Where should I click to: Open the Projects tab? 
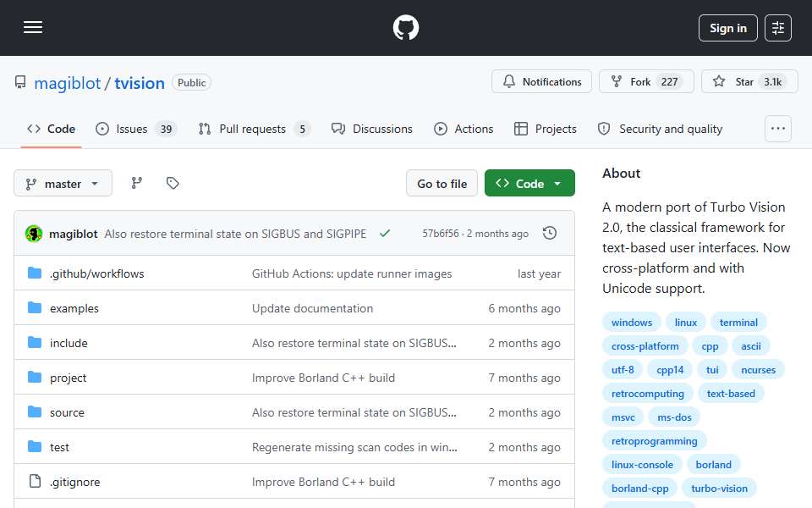[x=546, y=129]
